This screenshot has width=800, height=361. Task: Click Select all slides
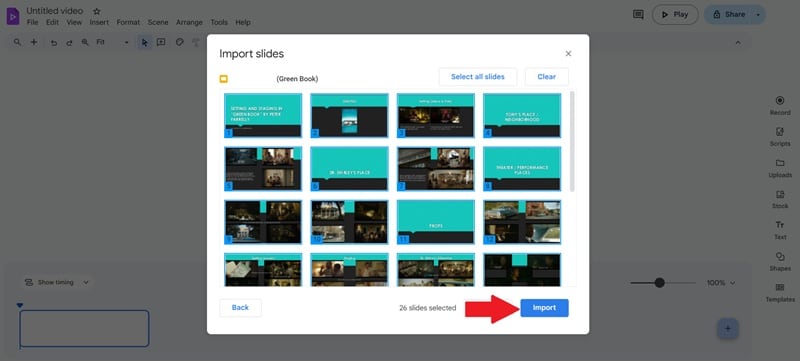click(x=478, y=77)
